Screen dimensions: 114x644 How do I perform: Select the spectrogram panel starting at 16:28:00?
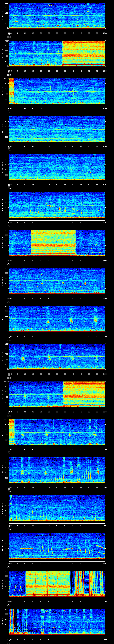click(57, 546)
